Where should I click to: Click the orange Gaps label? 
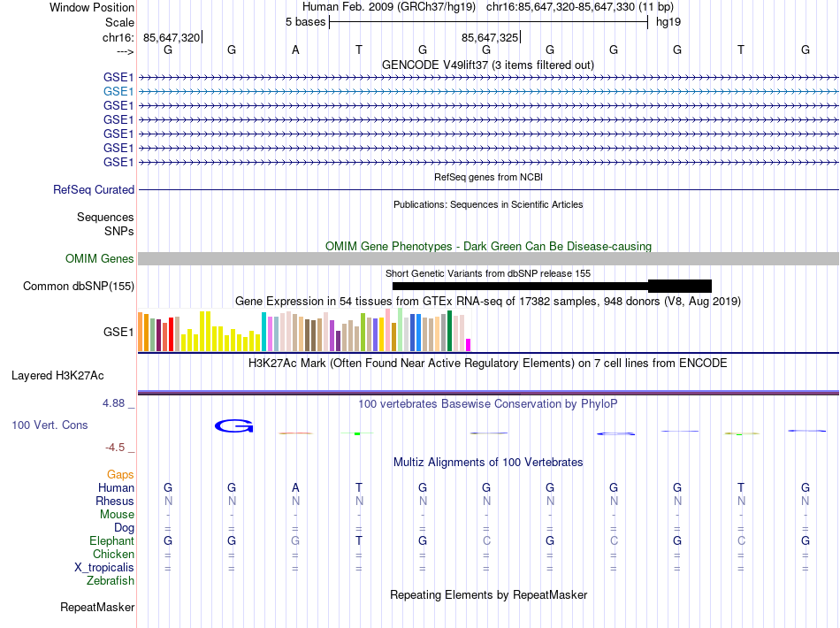120,475
